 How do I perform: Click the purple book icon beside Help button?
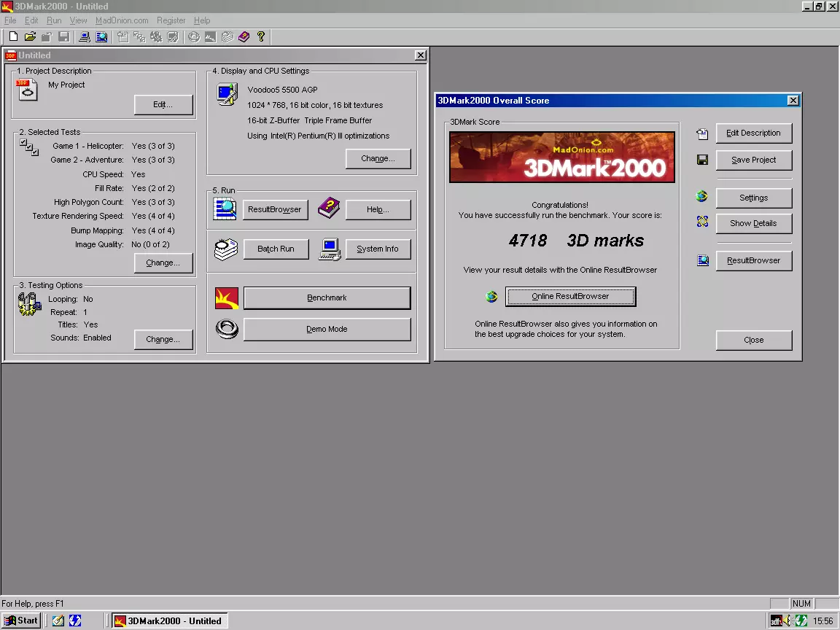click(x=329, y=208)
